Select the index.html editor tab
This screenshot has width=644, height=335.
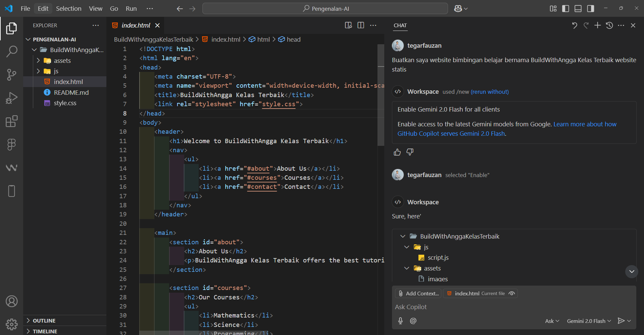click(136, 25)
